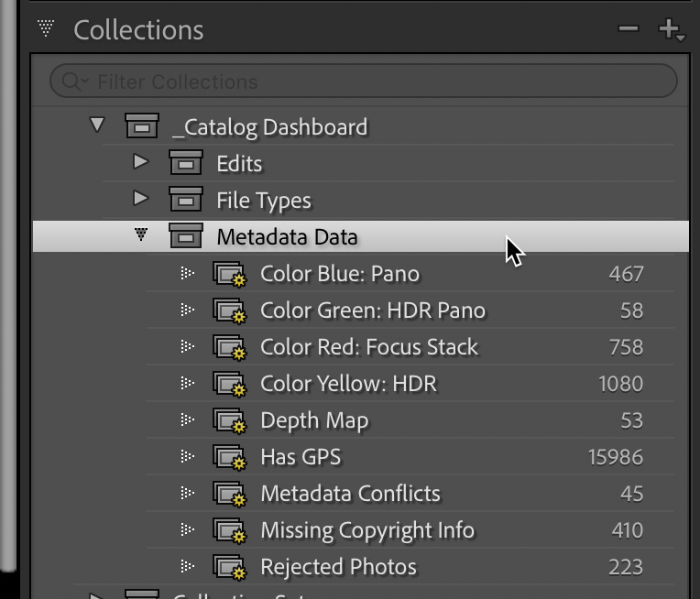Click the Color Blue: Pano smart collection icon
The height and width of the screenshot is (599, 700).
pyautogui.click(x=229, y=274)
